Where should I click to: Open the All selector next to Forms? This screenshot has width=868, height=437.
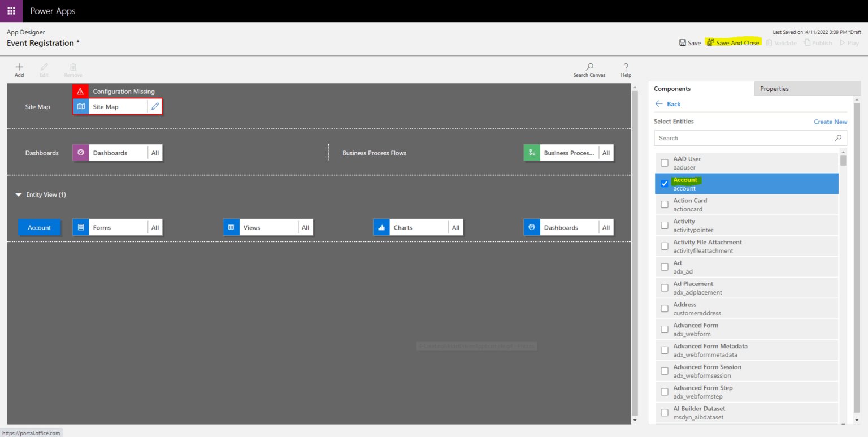(x=155, y=227)
